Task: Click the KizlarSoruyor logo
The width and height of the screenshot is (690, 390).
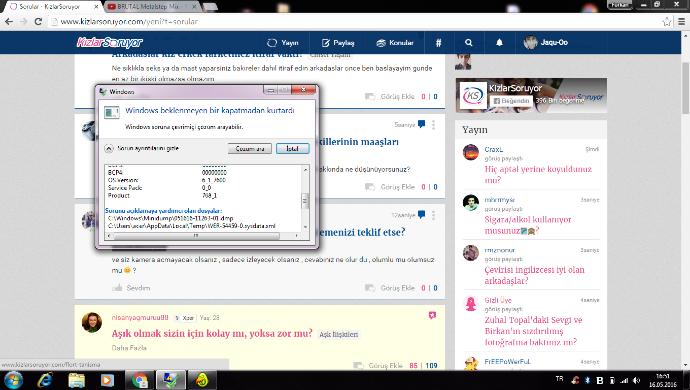Action: pos(110,42)
